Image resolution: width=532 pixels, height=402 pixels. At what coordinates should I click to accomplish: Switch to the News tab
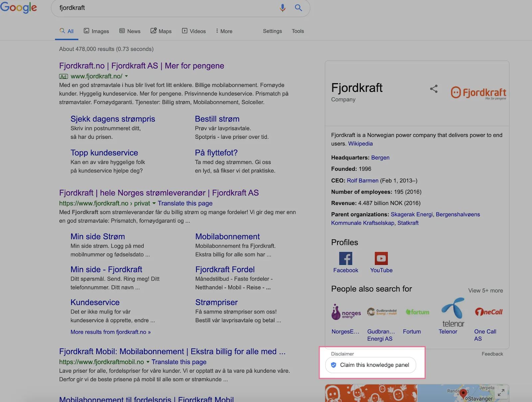(x=130, y=31)
